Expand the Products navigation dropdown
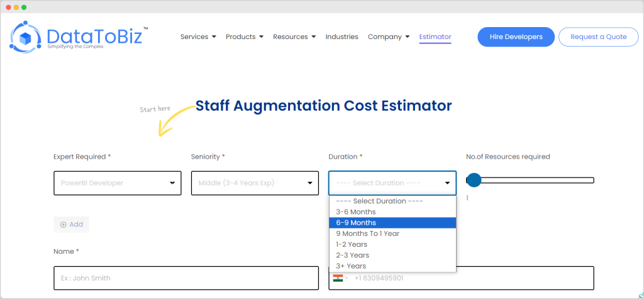 point(244,37)
